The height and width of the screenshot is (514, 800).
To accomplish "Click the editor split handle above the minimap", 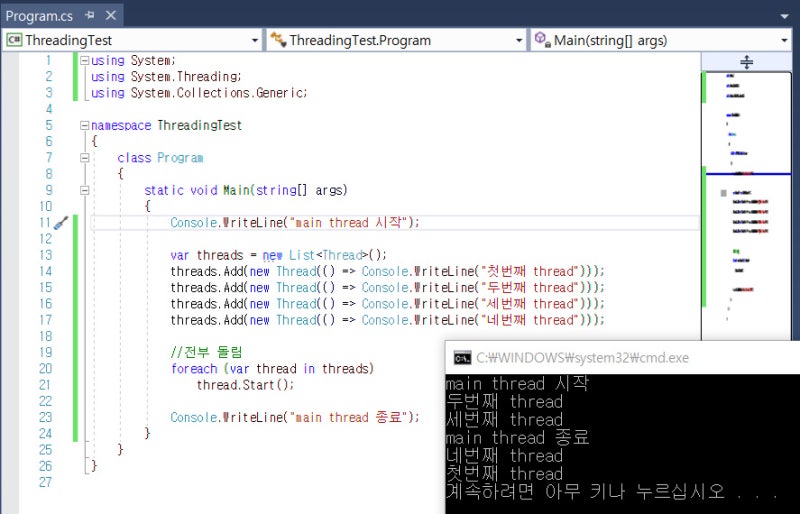I will pos(746,62).
